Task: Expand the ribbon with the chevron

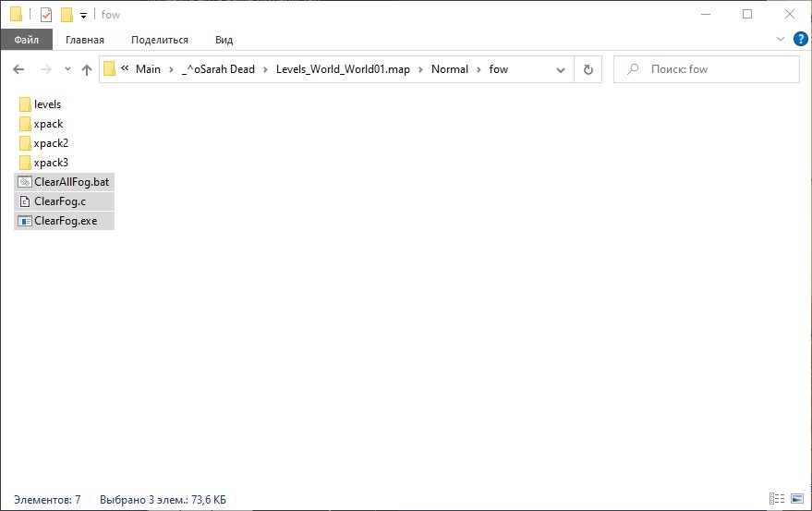Action: pos(781,40)
